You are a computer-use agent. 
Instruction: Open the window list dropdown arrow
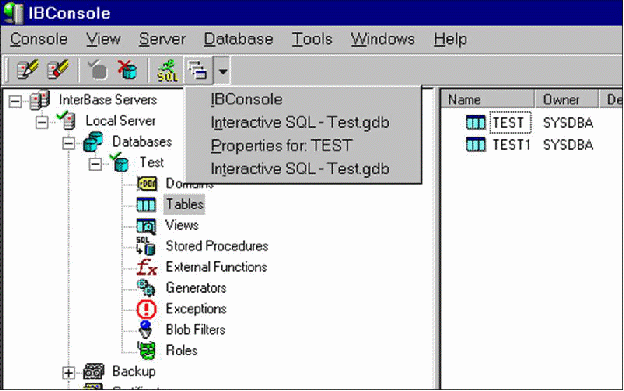[222, 71]
